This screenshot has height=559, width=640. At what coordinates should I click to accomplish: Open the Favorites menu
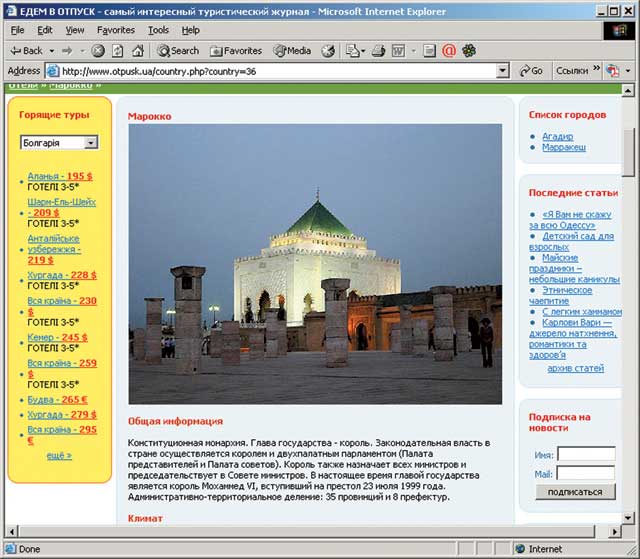pyautogui.click(x=116, y=30)
